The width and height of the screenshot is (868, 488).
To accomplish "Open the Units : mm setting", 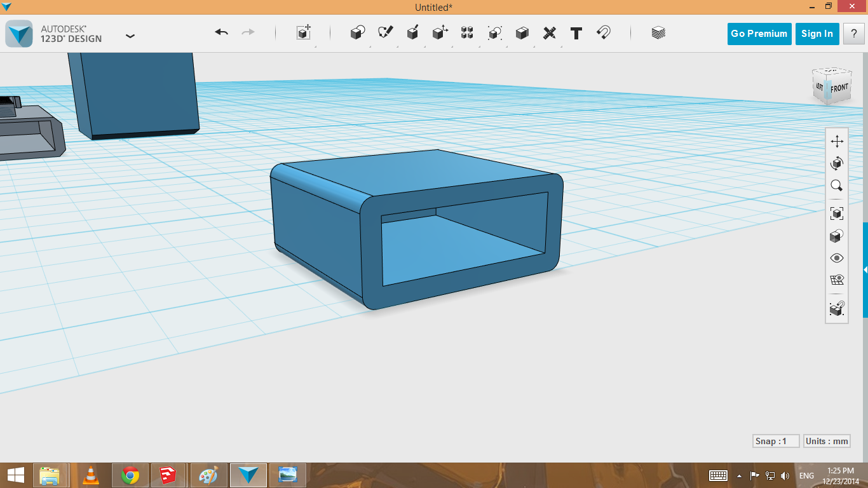I will coord(827,441).
